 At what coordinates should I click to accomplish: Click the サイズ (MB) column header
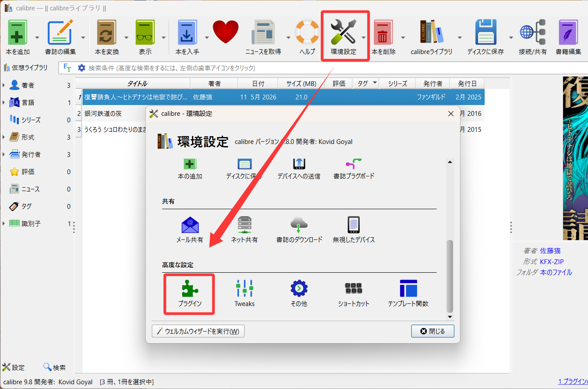pos(301,83)
